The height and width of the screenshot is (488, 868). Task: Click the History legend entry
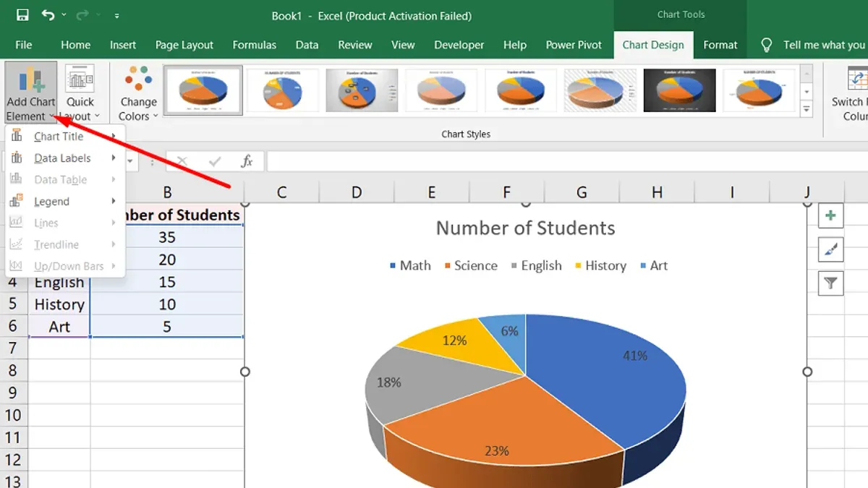tap(600, 265)
